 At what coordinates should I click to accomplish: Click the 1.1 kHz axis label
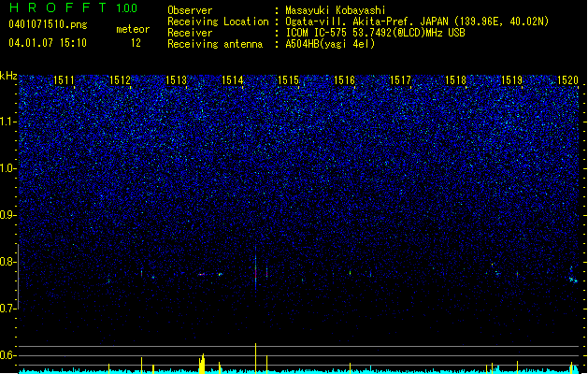coord(8,122)
